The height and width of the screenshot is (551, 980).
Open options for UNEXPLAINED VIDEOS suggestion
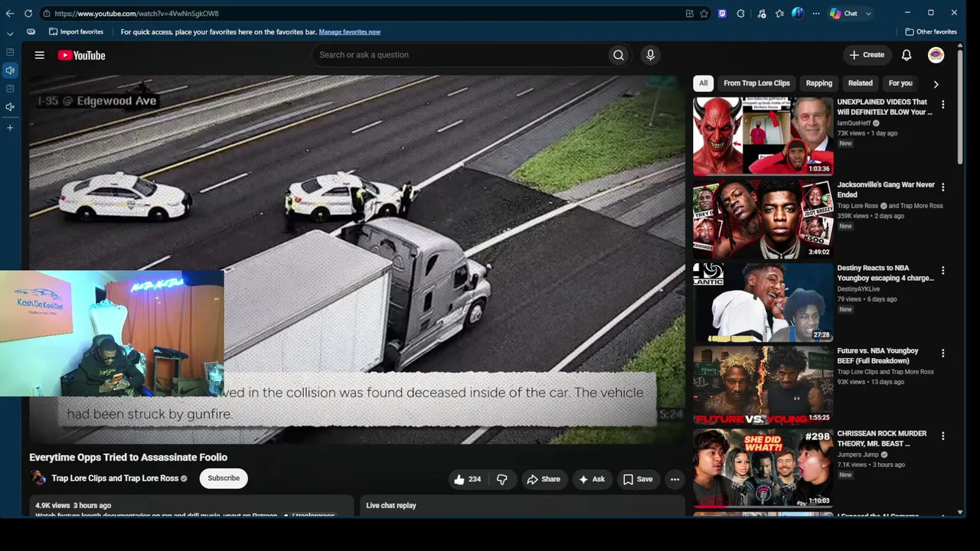click(942, 104)
